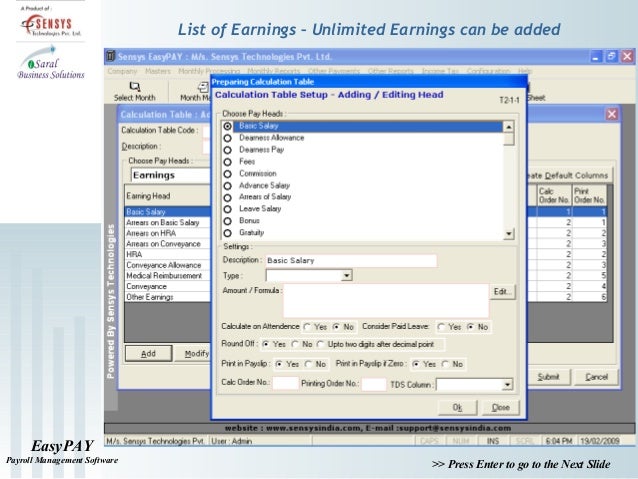The width and height of the screenshot is (638, 479).
Task: Open the Type dropdown
Action: point(346,276)
